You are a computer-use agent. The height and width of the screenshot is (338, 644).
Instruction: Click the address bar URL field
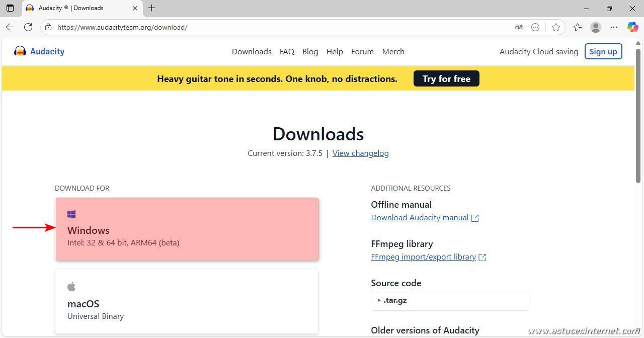[252, 27]
